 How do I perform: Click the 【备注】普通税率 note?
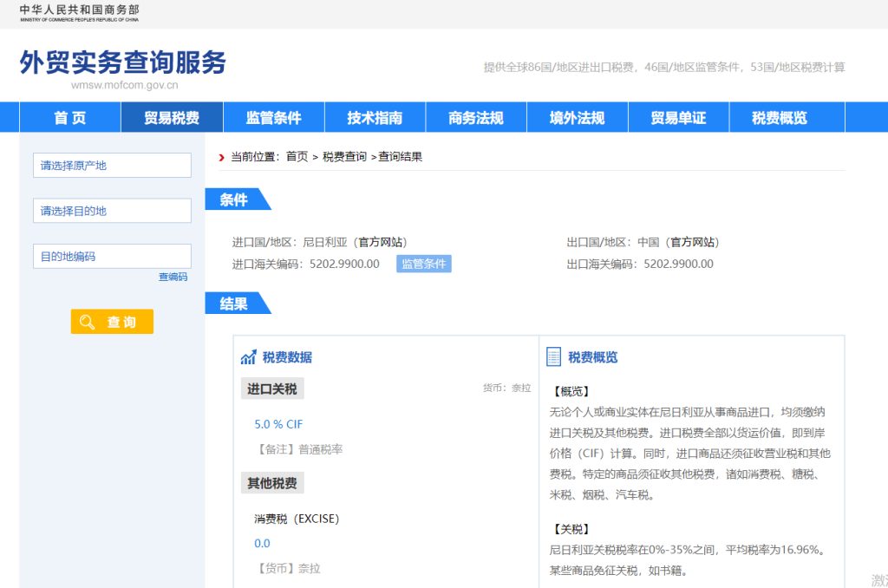[x=299, y=450]
